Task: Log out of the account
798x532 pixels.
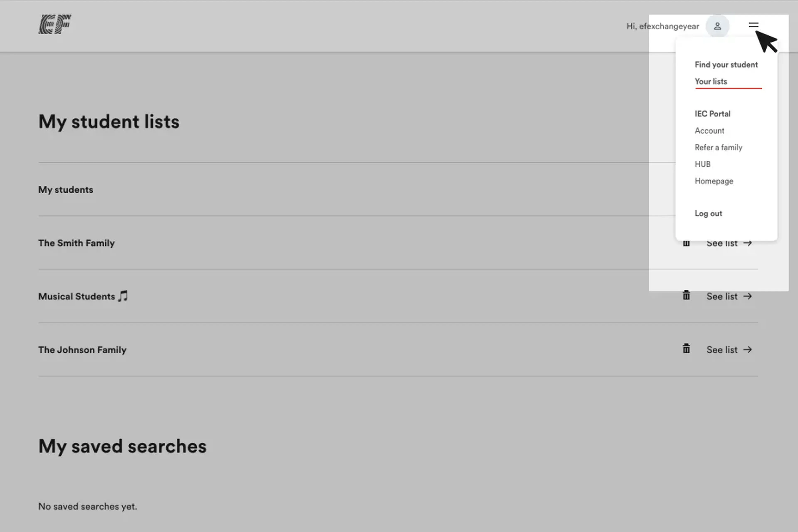Action: [708, 213]
